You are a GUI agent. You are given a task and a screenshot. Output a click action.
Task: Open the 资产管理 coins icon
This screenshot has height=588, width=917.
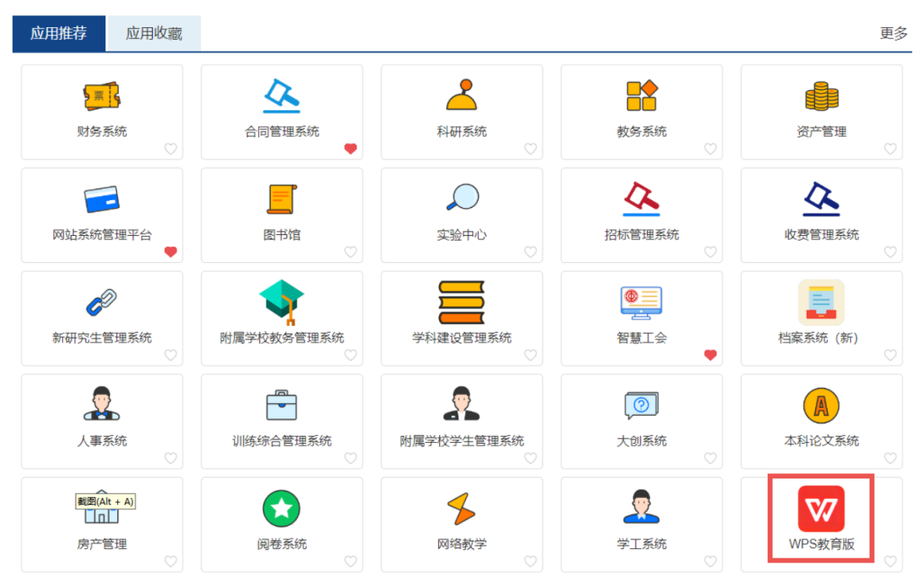tap(822, 97)
